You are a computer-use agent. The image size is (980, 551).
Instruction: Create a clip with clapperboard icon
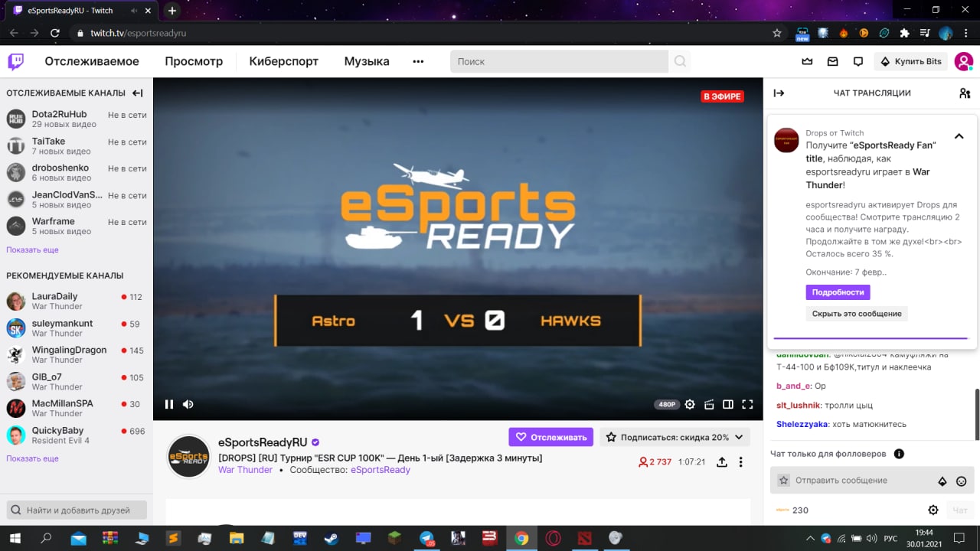(709, 404)
